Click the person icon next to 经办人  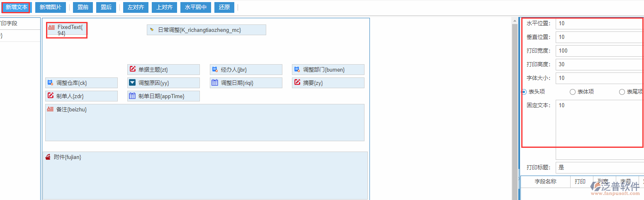[x=215, y=69]
